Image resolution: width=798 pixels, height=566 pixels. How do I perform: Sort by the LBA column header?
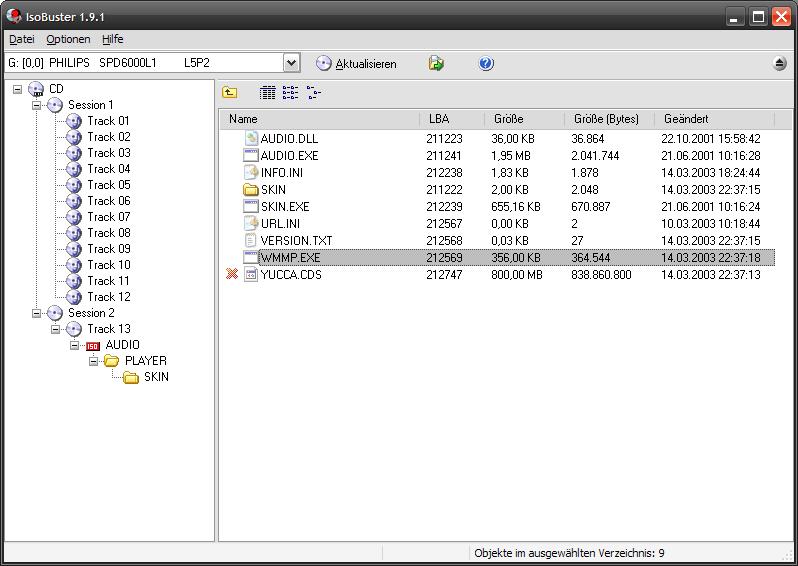451,119
